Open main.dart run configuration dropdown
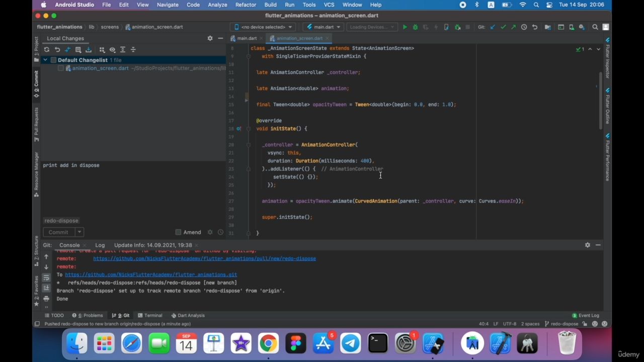644x362 pixels. tap(324, 27)
